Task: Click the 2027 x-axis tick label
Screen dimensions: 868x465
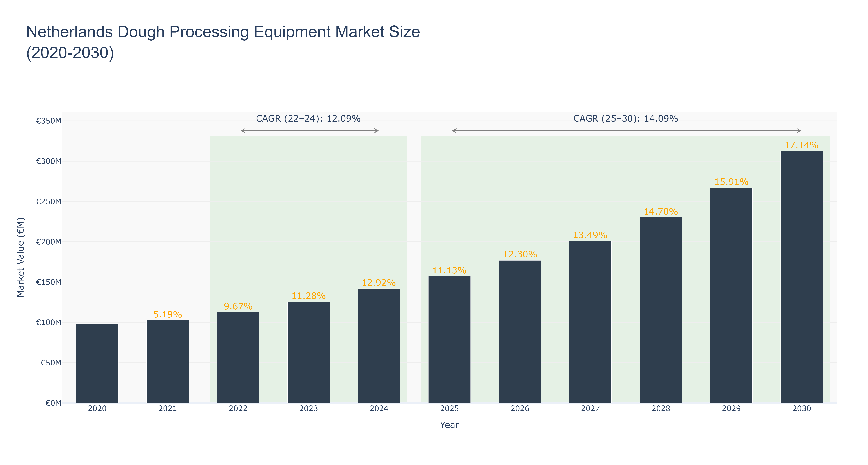Action: [x=590, y=409]
